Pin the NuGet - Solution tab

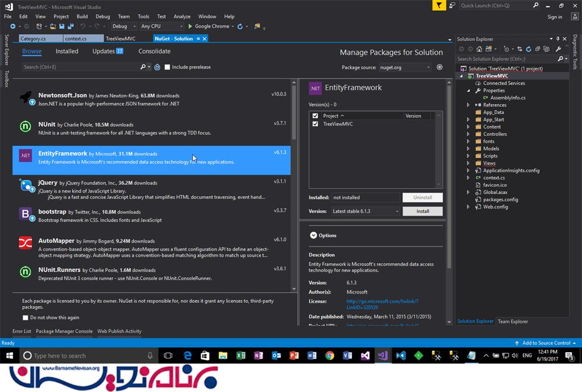(198, 39)
